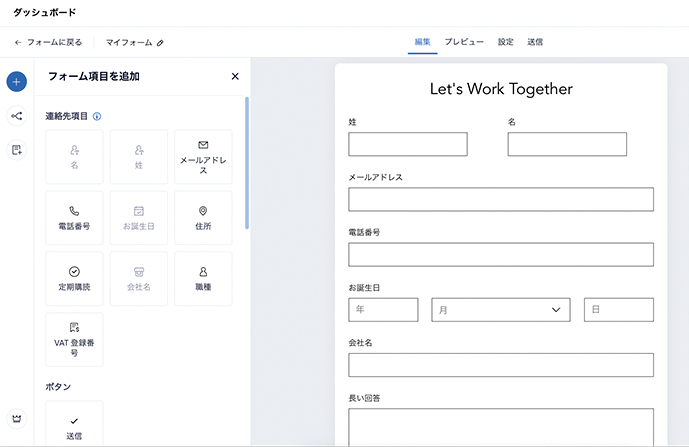Click the pencil icon to rename マイフォーム
Image resolution: width=689 pixels, height=447 pixels.
160,43
